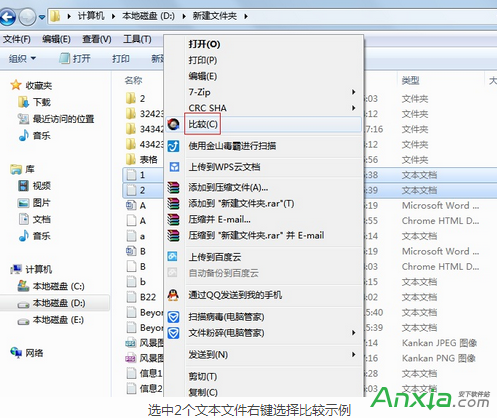
Task: Click the WinRAR icon beside 添加到压缩文件(A)
Action: click(x=173, y=188)
